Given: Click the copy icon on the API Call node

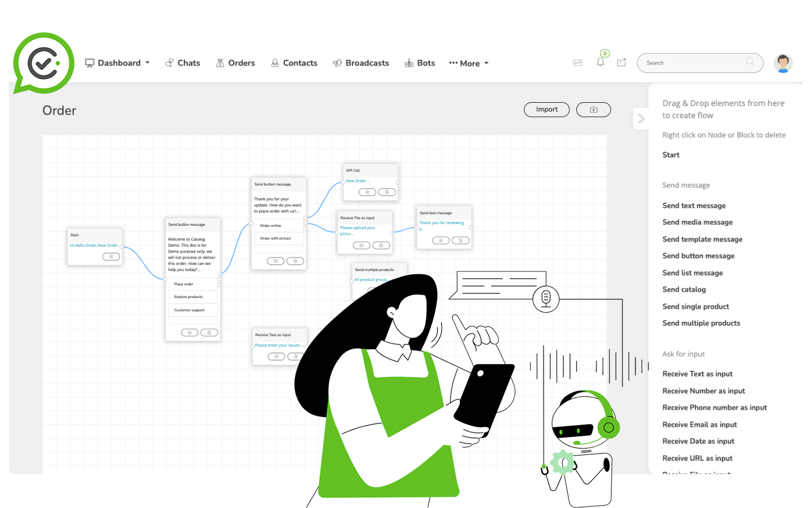Looking at the screenshot, I should tap(387, 192).
